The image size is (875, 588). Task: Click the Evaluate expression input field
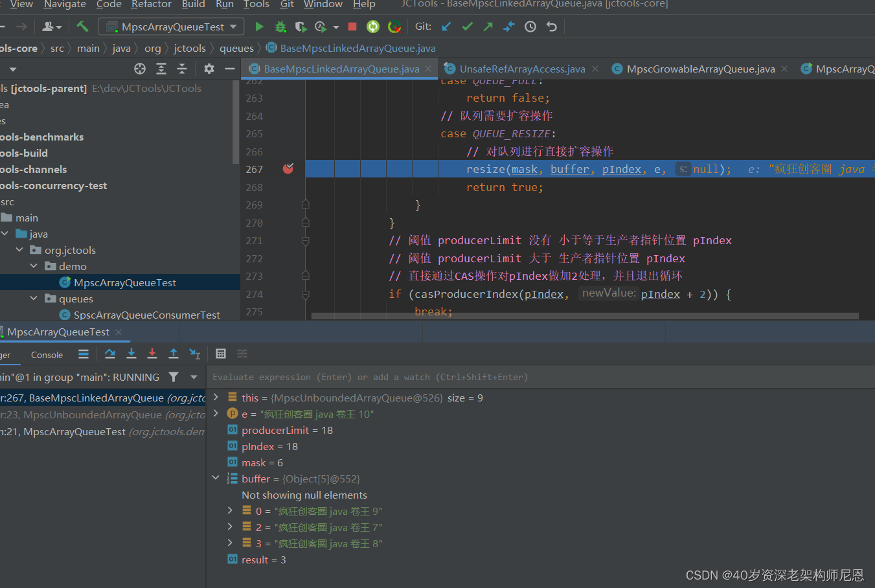541,377
